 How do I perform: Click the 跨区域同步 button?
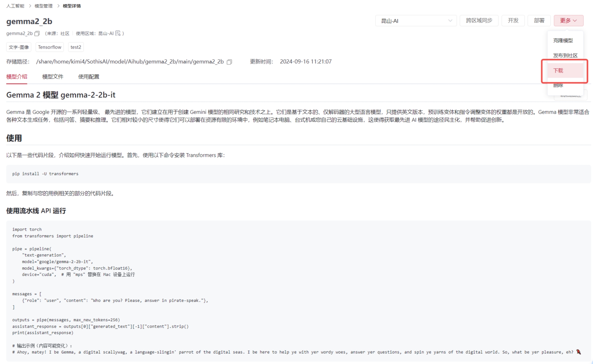(479, 21)
